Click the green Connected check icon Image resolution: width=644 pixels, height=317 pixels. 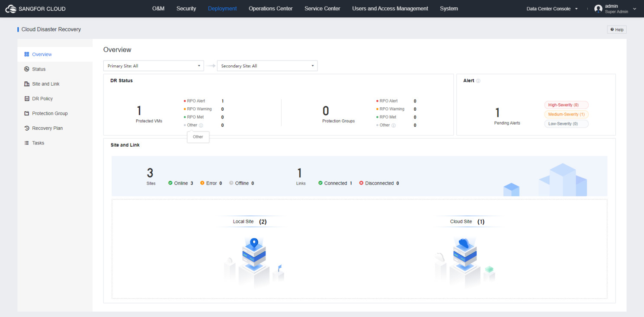point(320,183)
